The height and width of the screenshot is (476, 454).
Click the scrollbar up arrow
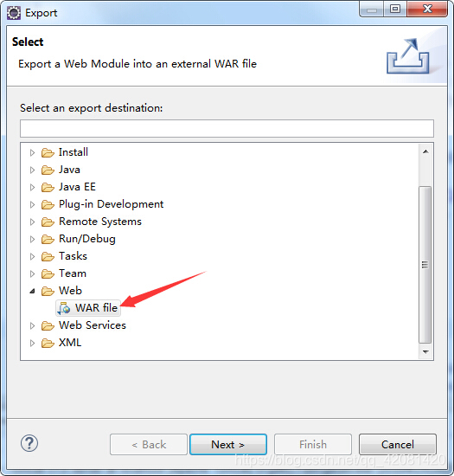(425, 151)
